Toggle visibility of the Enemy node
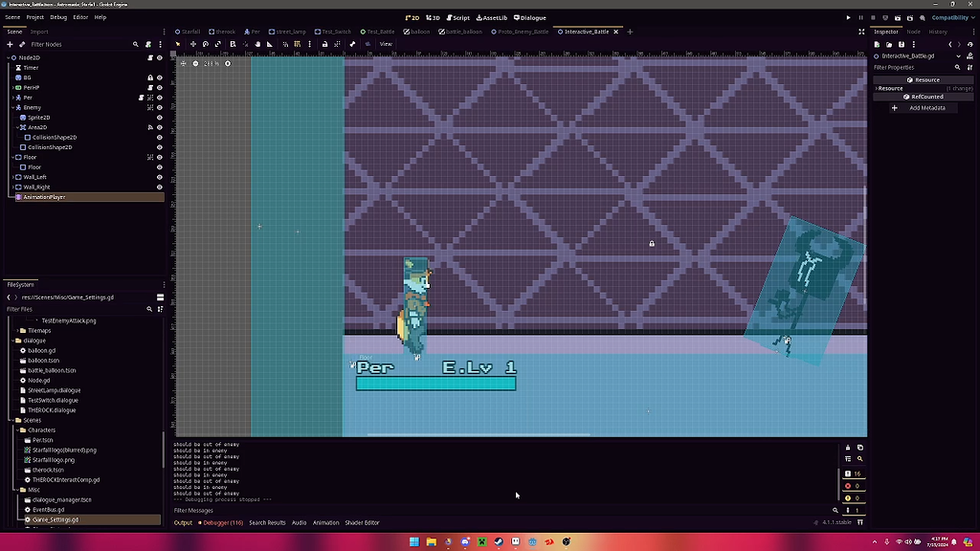 tap(159, 107)
